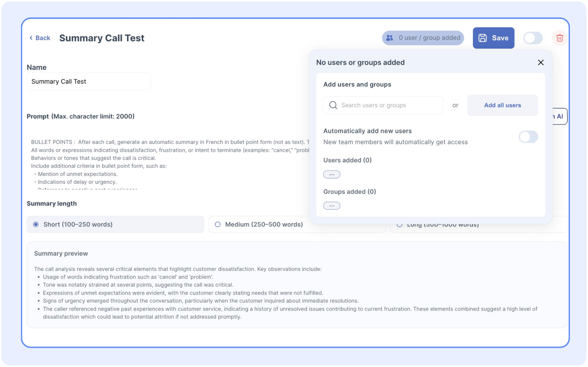Go back using the Back link

coord(43,38)
